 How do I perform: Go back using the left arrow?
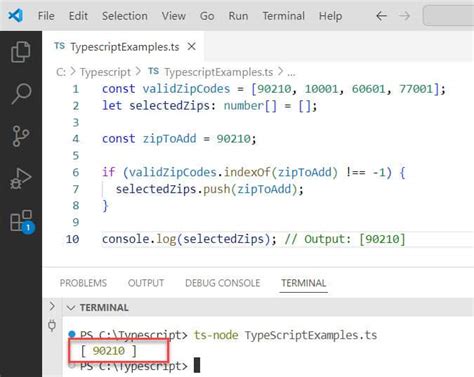(381, 16)
